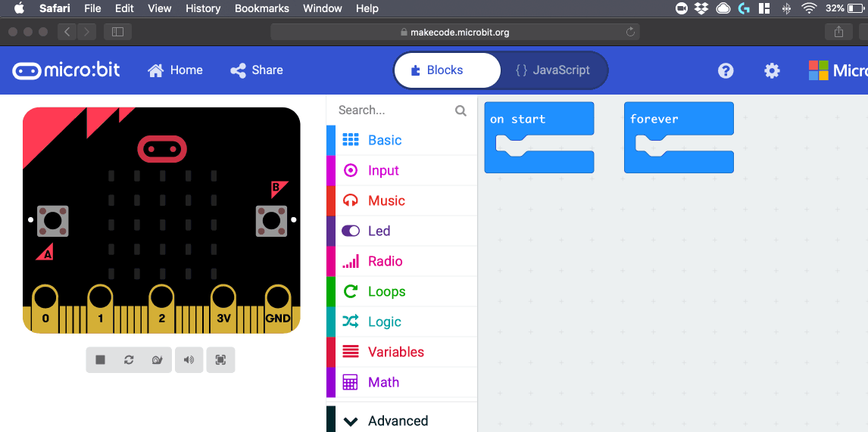This screenshot has width=868, height=432.
Task: Click the search magnifier icon
Action: point(461,110)
